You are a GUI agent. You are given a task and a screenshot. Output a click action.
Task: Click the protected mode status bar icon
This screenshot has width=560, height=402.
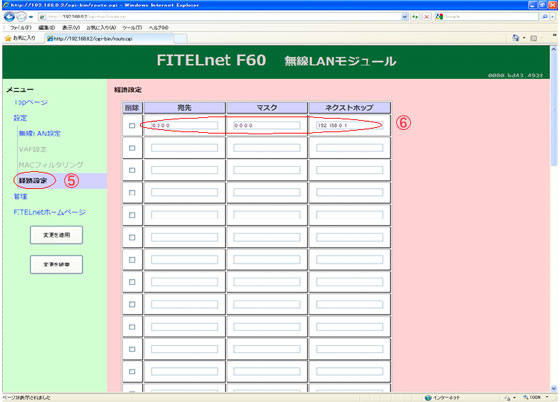click(509, 397)
